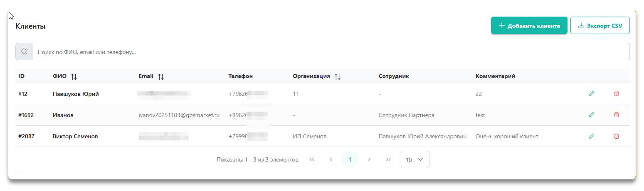Sort table by ФИО column arrows
This screenshot has height=191, width=644.
point(74,76)
